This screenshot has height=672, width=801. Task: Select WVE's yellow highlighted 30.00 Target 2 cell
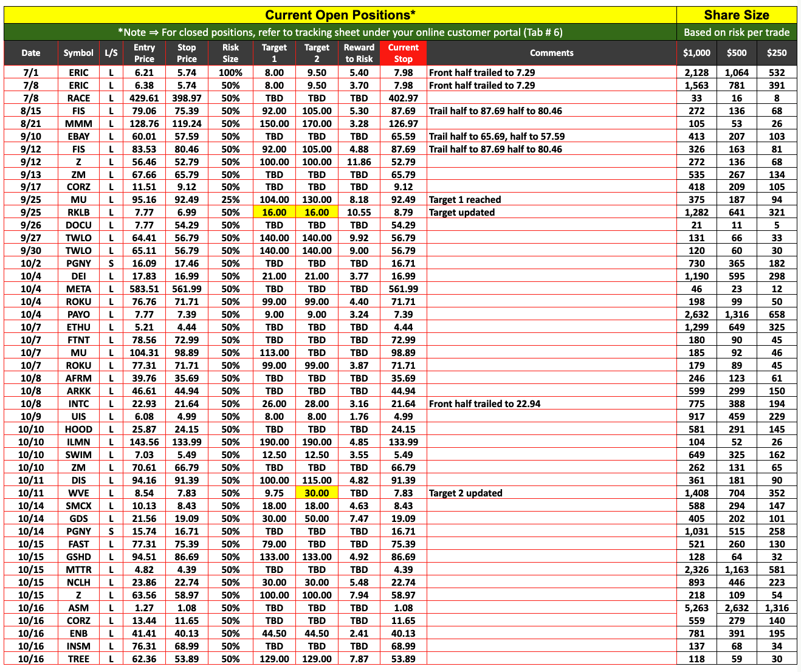pos(317,493)
